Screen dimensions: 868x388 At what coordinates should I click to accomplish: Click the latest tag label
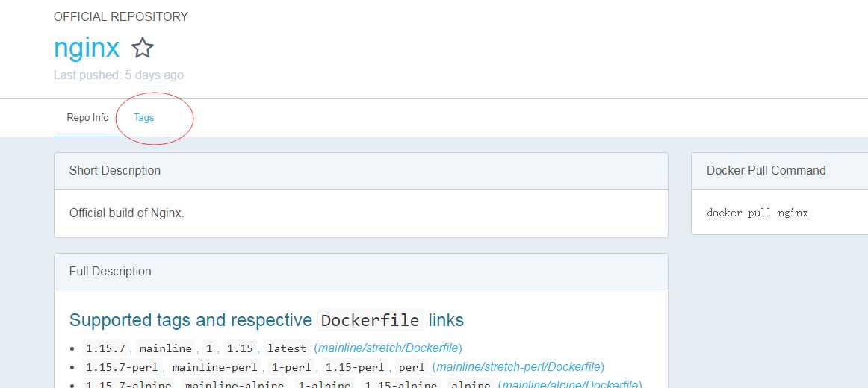point(287,348)
